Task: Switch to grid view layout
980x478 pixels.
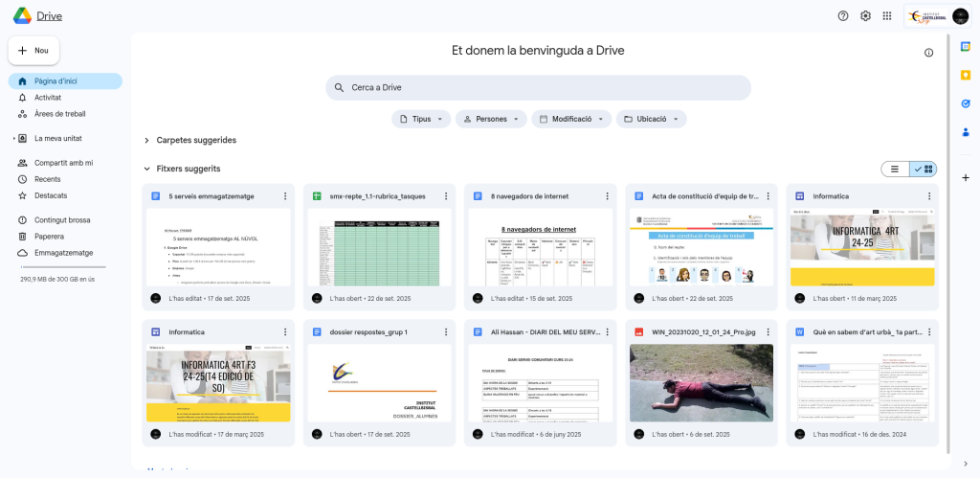Action: click(x=924, y=169)
